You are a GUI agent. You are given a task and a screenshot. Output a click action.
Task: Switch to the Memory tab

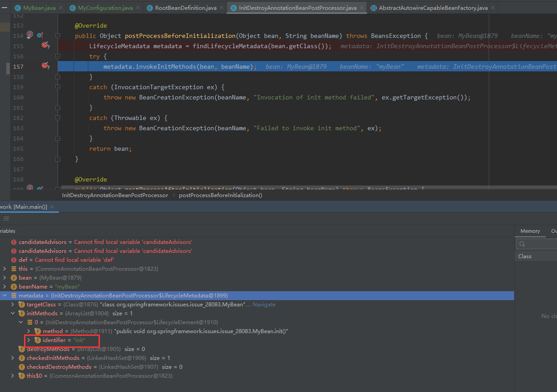point(530,231)
